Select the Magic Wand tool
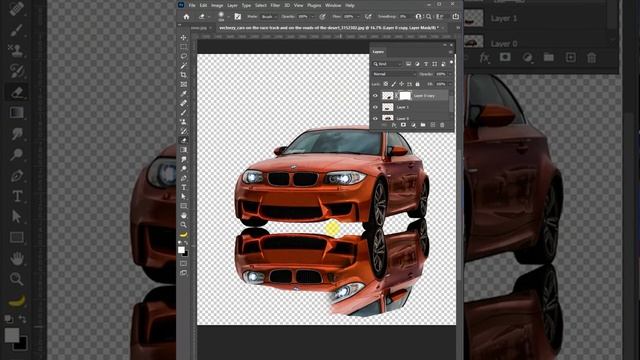This screenshot has height=360, width=640. pyautogui.click(x=183, y=65)
